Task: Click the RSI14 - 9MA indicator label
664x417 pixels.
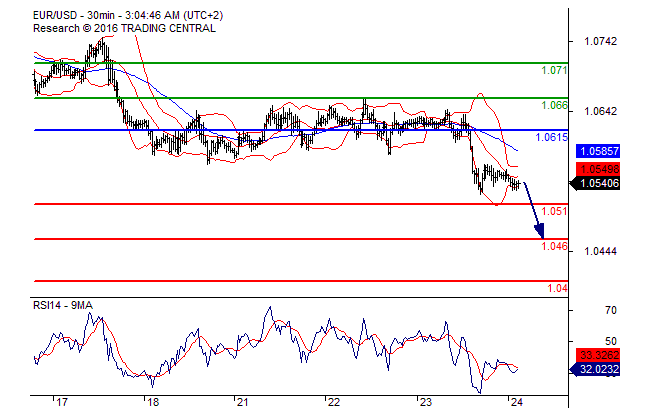Action: click(63, 305)
